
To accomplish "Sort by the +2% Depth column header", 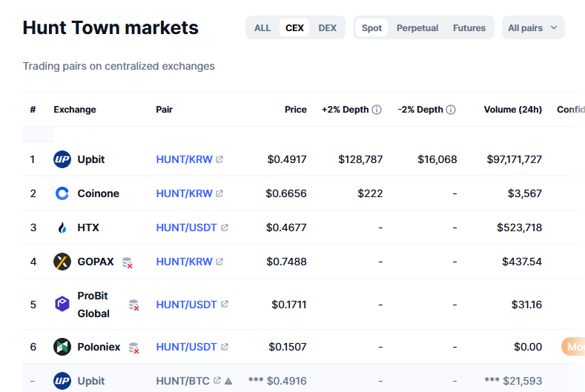I will tap(345, 110).
